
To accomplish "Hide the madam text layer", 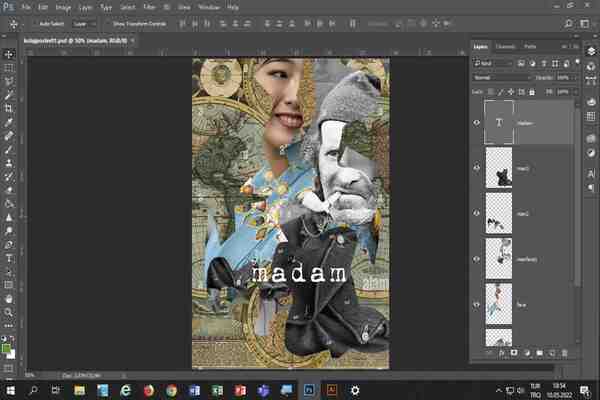I will click(x=476, y=123).
